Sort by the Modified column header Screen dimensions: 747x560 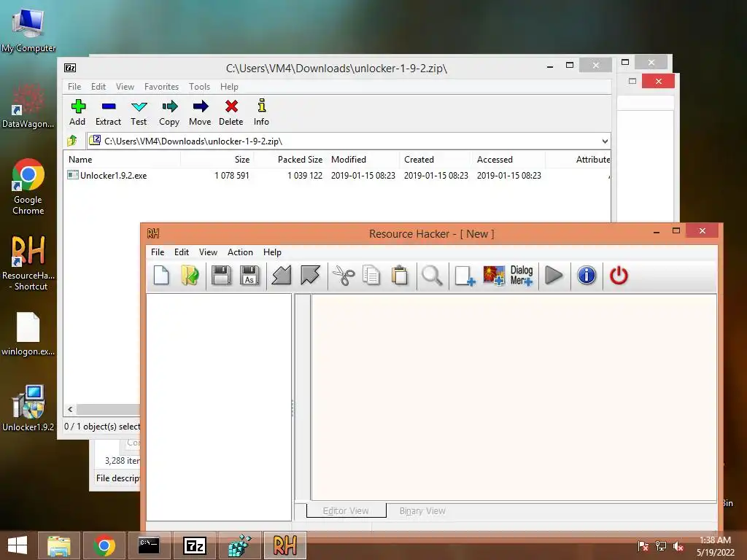(363, 160)
